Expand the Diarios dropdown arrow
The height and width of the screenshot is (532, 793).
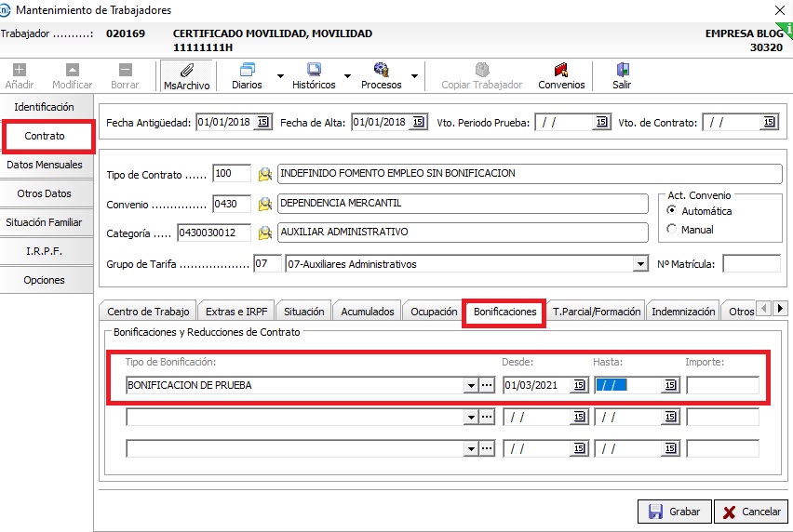tap(280, 76)
